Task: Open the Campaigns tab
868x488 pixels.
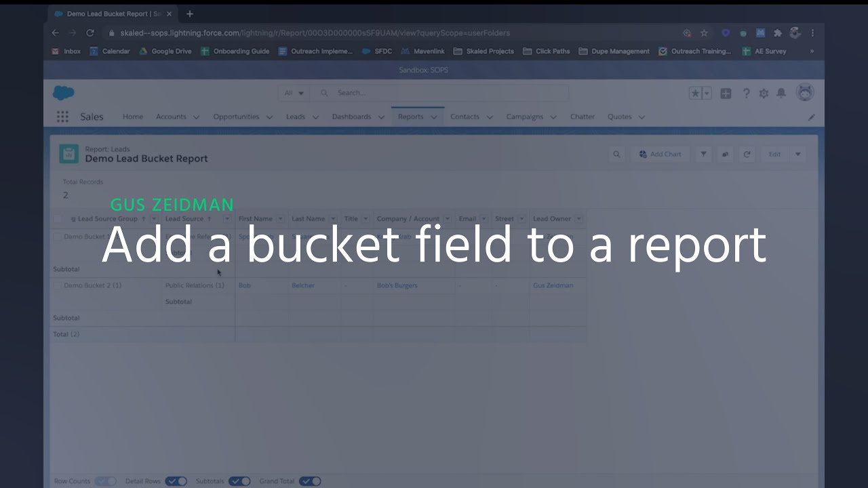Action: 525,117
